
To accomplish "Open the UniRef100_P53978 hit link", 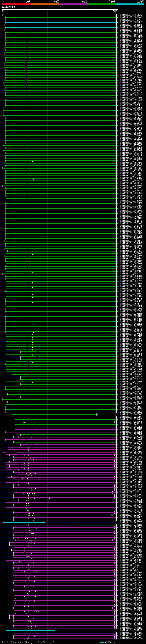I will (x=131, y=42).
